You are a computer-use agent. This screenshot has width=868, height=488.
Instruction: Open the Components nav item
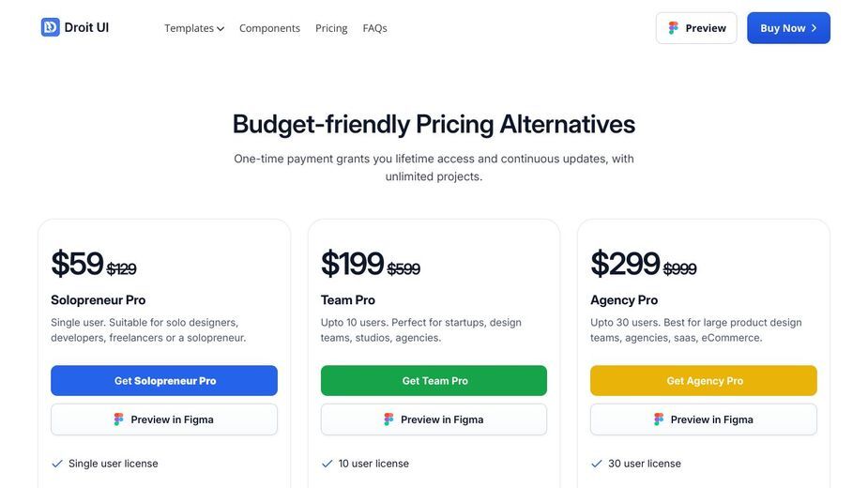269,28
